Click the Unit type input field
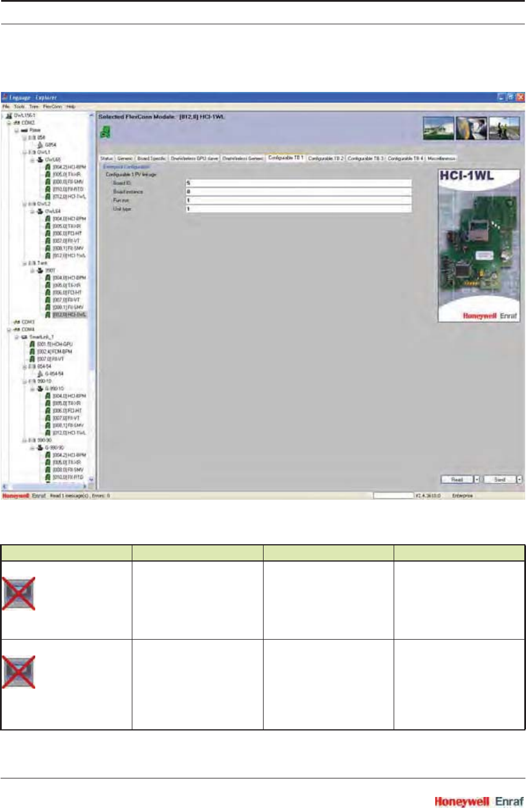 pyautogui.click(x=298, y=209)
